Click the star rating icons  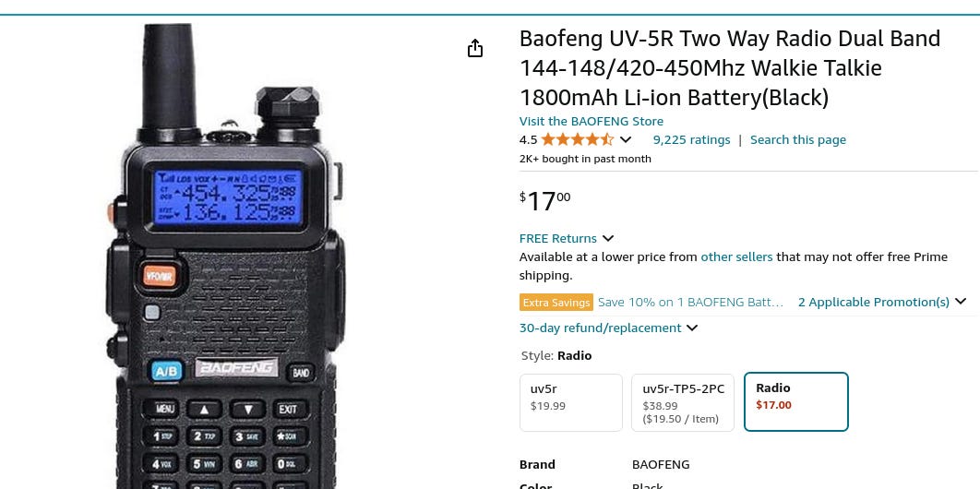tap(577, 140)
